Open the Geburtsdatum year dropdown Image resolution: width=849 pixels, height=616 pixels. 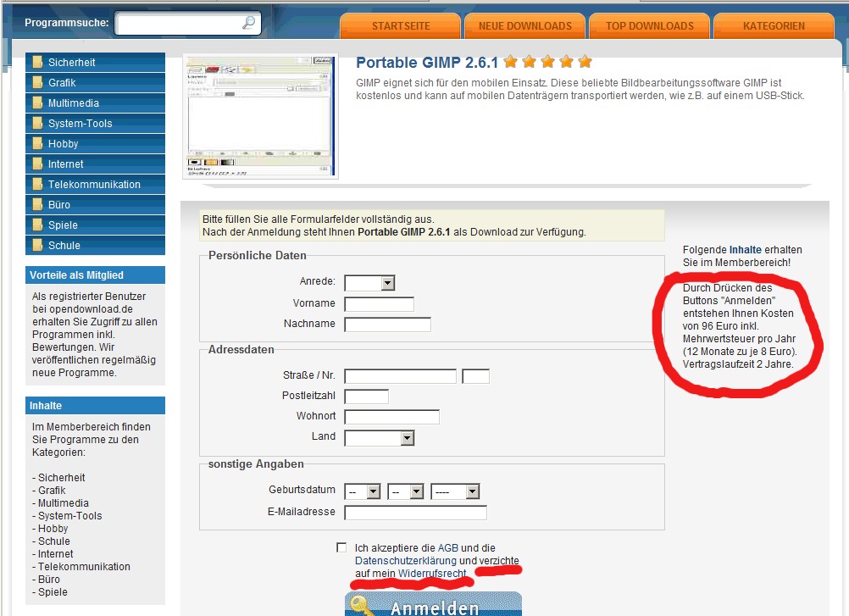pos(455,491)
